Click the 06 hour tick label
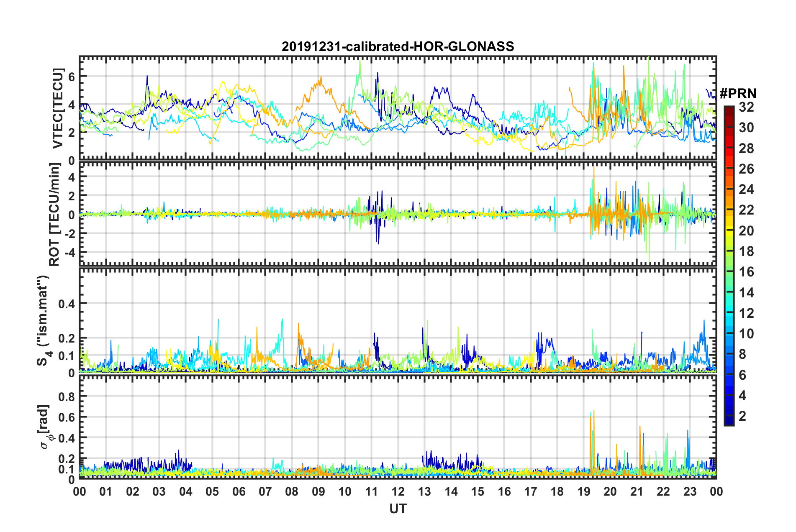 tap(239, 491)
